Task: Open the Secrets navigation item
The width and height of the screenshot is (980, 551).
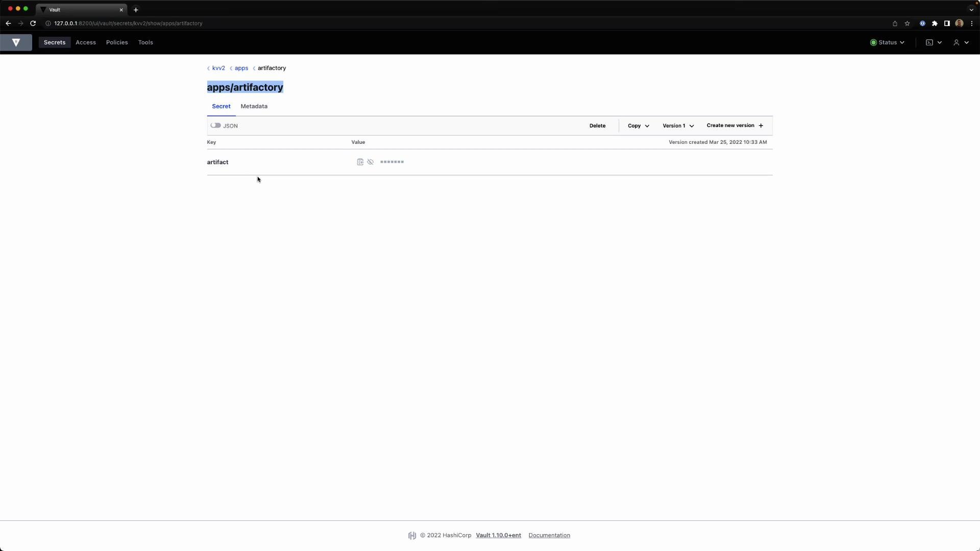Action: (x=55, y=42)
